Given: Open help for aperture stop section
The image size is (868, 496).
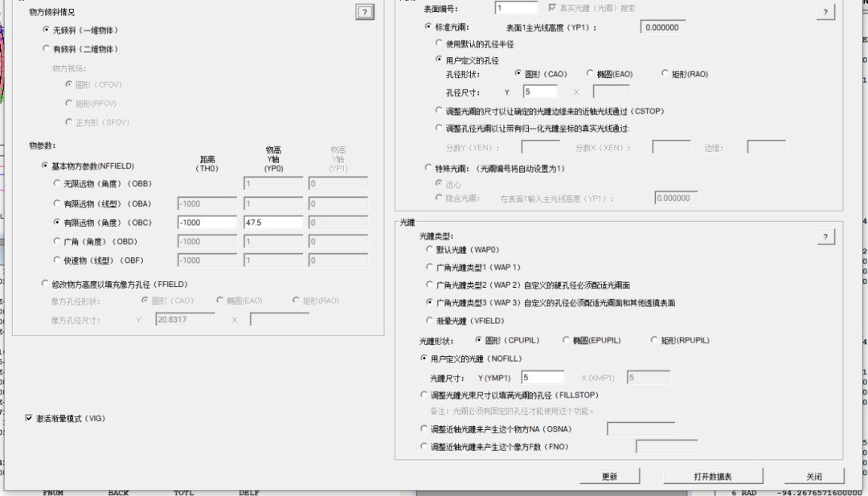Looking at the screenshot, I should coord(825,12).
